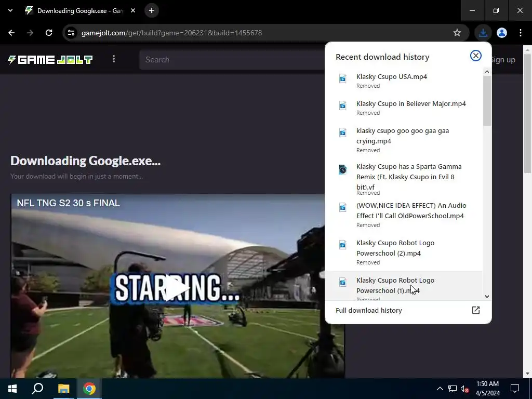This screenshot has width=532, height=399.
Task: Bookmark this page with the star icon
Action: click(x=457, y=33)
